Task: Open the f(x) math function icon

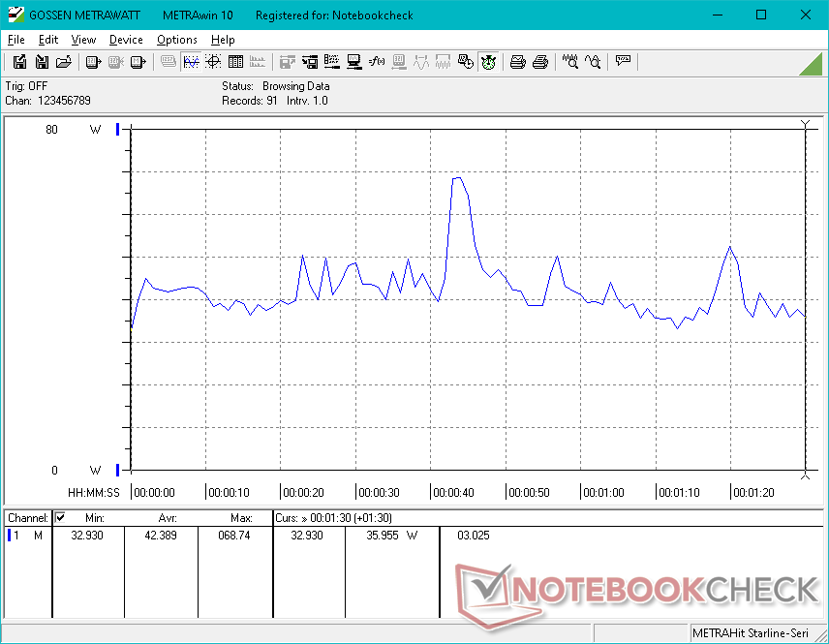Action: pyautogui.click(x=377, y=62)
